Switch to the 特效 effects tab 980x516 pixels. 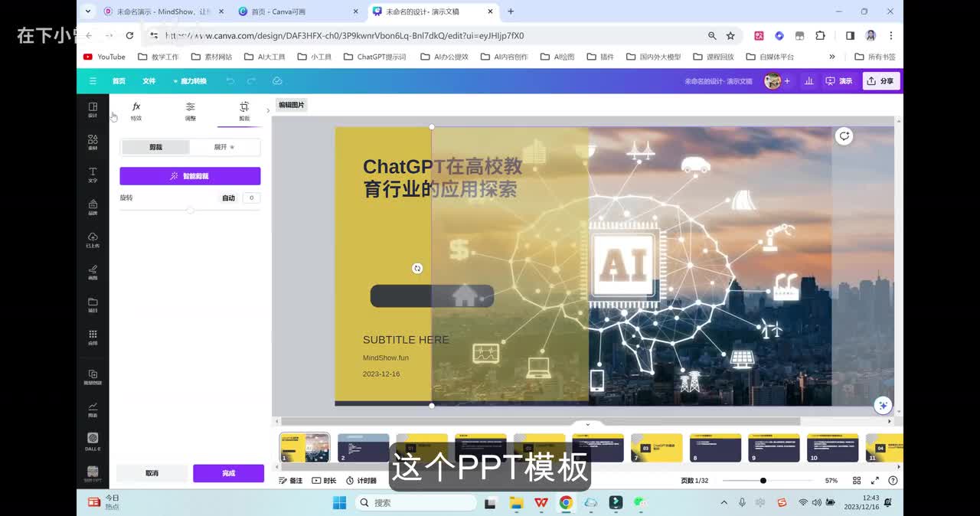(136, 111)
